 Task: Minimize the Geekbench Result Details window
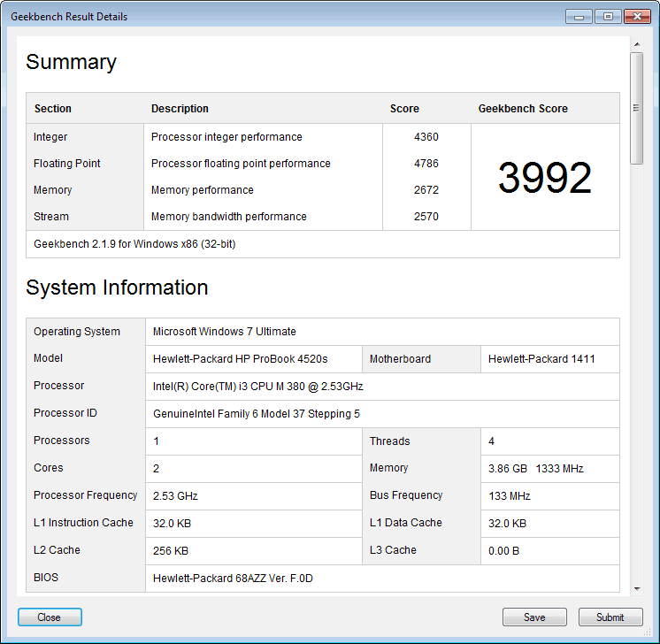tap(579, 16)
